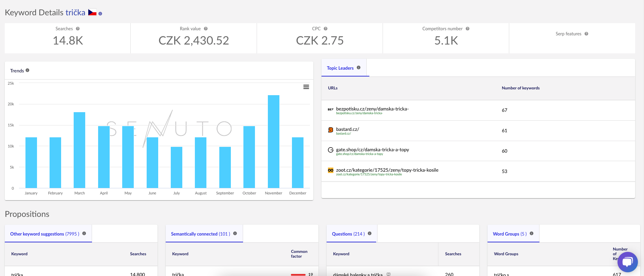
Task: Click the info icon beside Topic Leaders
Action: pyautogui.click(x=358, y=68)
